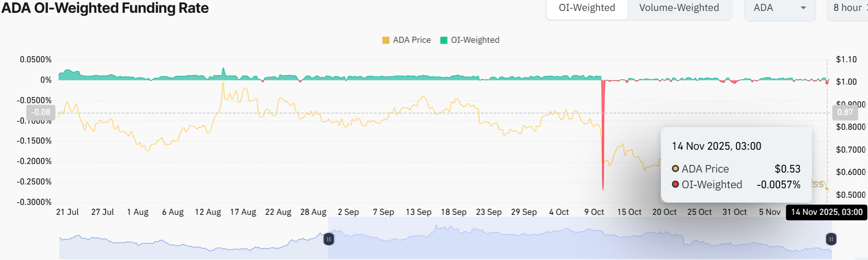Click the right range slider handle
Viewport: 868px width, 260px height.
point(831,239)
